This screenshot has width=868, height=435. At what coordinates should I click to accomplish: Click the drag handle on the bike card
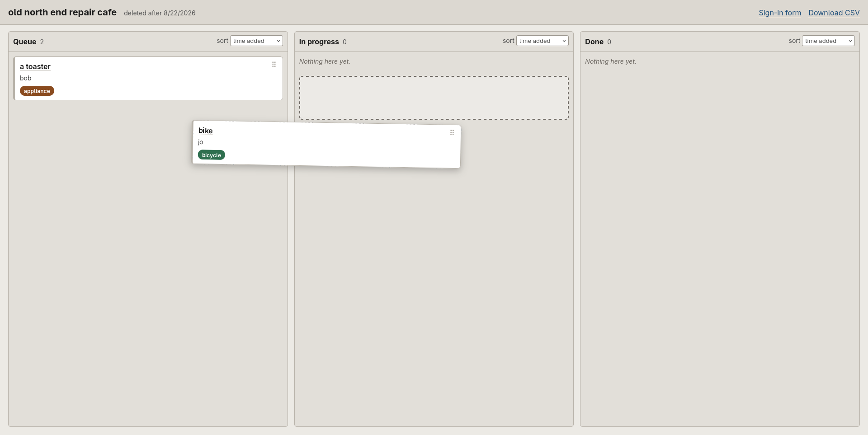[x=452, y=132]
